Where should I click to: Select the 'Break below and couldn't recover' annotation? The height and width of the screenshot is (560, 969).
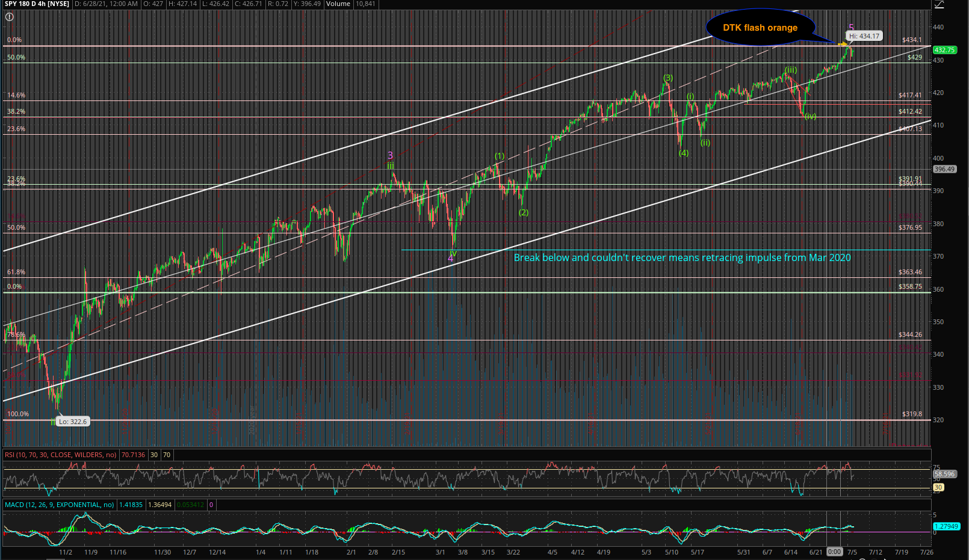[682, 257]
